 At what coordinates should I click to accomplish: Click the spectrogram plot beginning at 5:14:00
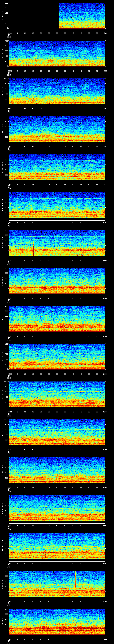57,394
